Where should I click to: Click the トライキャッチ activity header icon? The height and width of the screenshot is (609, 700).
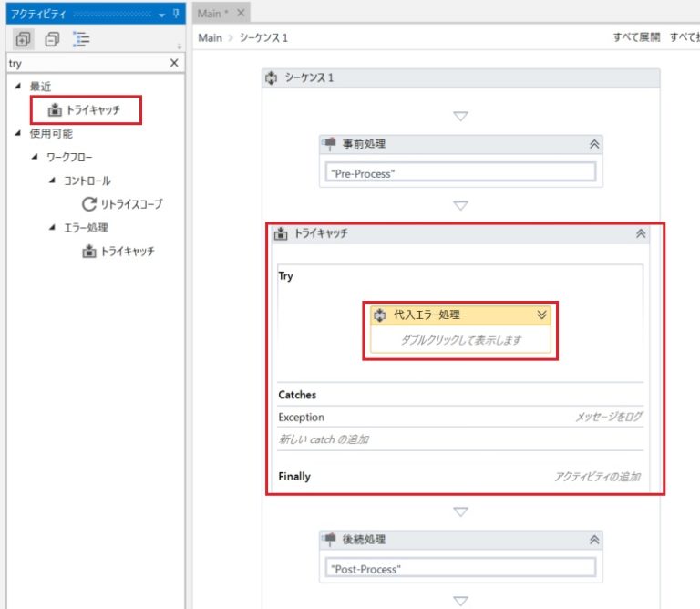(x=281, y=233)
